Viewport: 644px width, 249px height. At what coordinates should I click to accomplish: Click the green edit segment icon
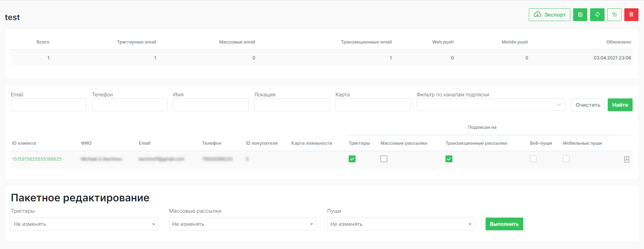tap(580, 15)
